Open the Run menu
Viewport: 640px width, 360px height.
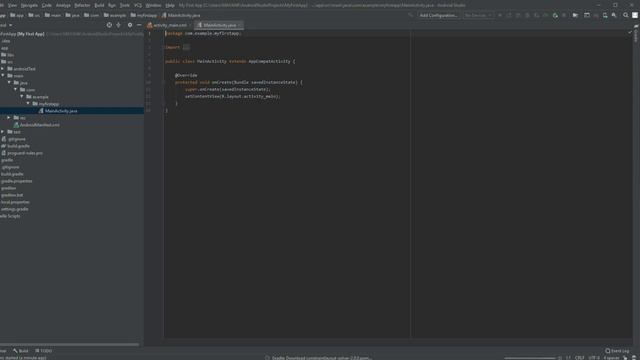[x=112, y=5]
